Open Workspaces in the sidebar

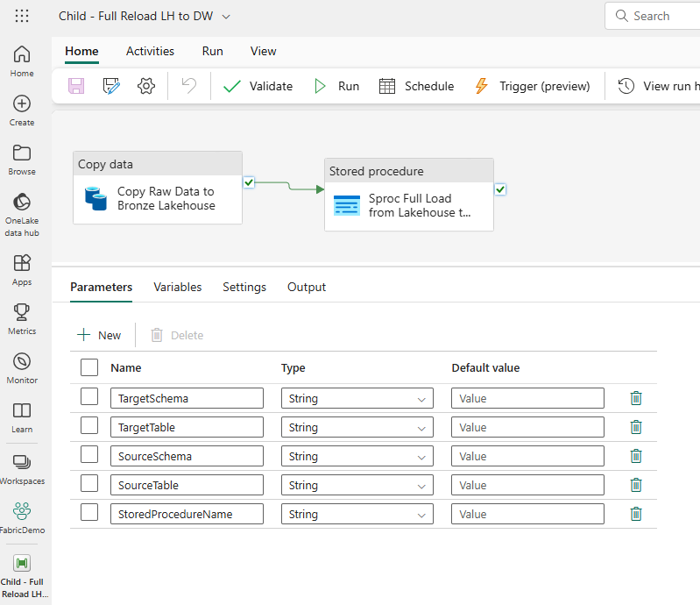22,469
